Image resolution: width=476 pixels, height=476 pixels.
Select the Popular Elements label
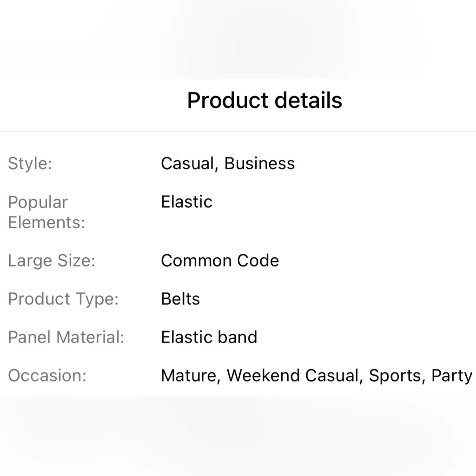(x=46, y=212)
